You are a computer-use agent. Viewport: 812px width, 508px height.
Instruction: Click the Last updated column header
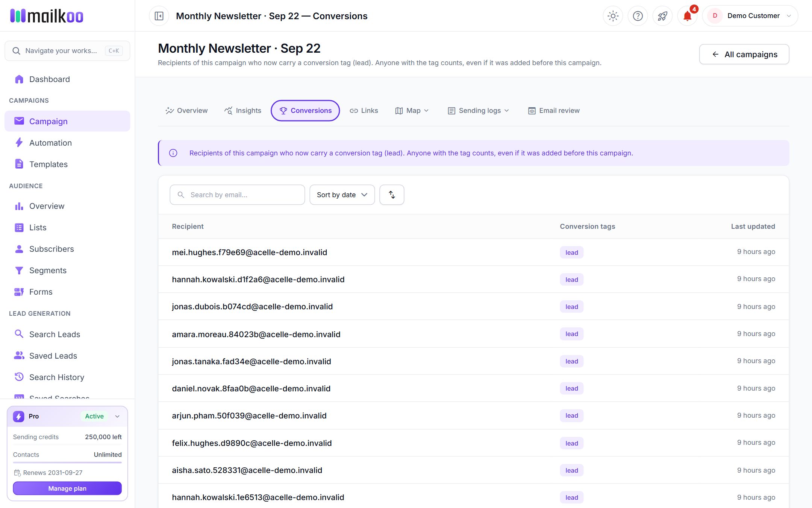753,226
